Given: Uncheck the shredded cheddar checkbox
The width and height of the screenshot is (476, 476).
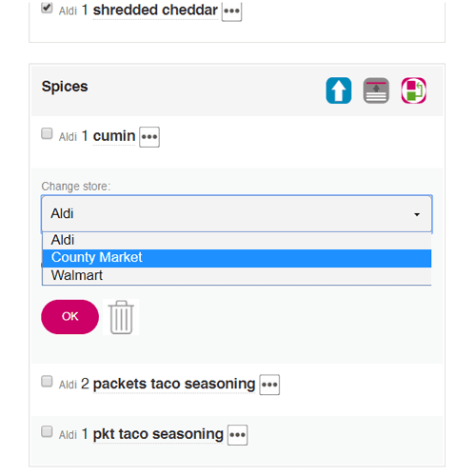Looking at the screenshot, I should pos(47,8).
